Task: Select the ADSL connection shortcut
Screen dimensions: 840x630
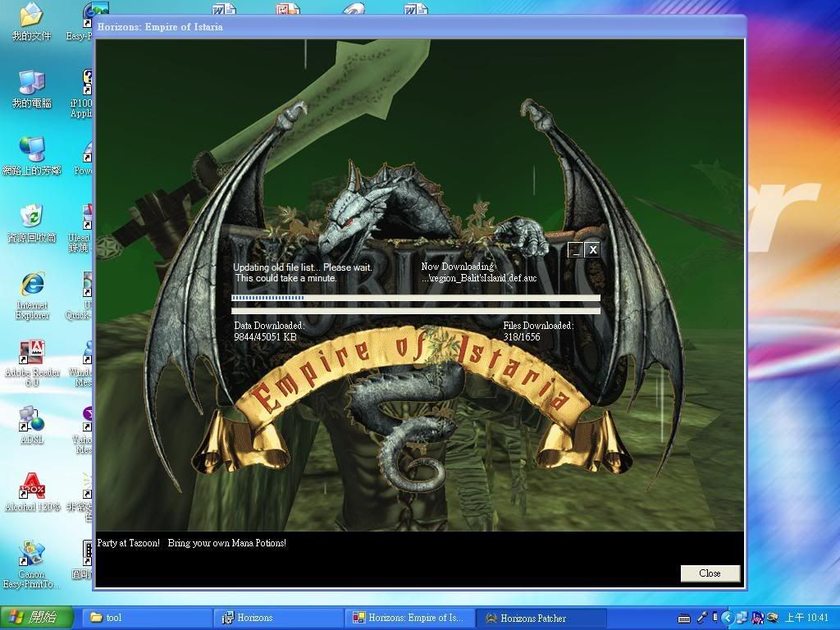Action: [32, 426]
